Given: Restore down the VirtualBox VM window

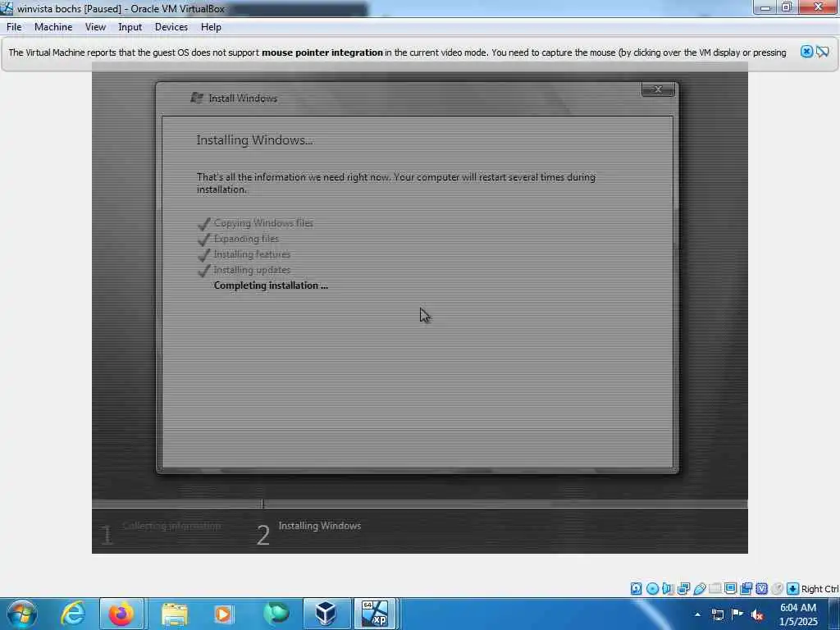Looking at the screenshot, I should click(x=787, y=7).
